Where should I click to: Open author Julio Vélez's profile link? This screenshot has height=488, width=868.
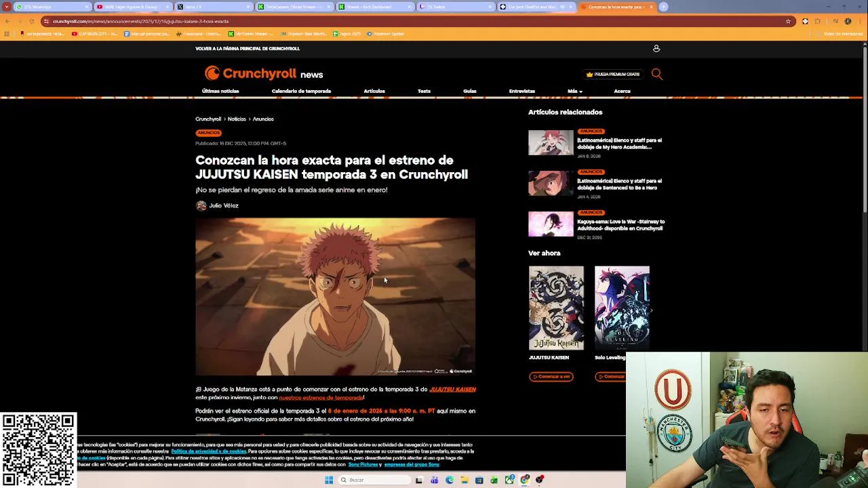click(224, 205)
